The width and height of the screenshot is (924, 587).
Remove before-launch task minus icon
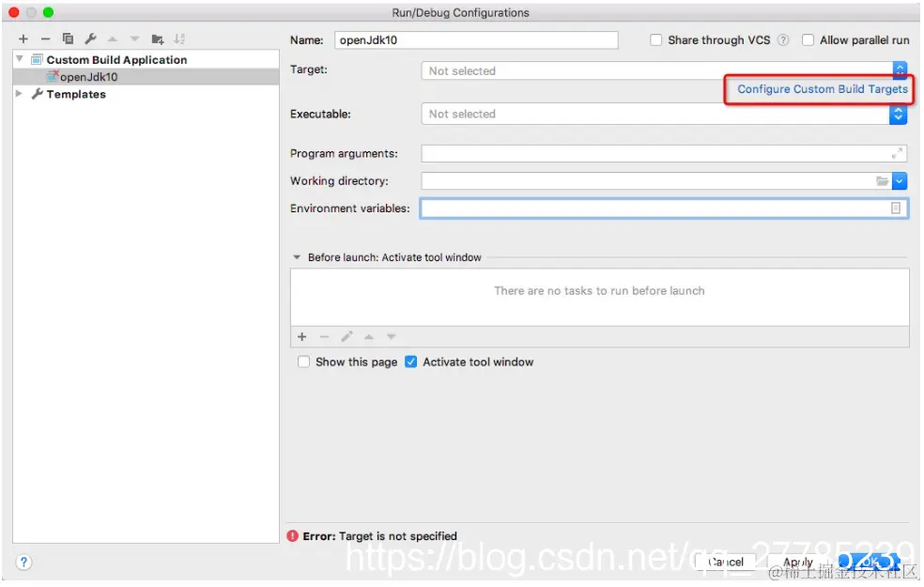pyautogui.click(x=324, y=336)
